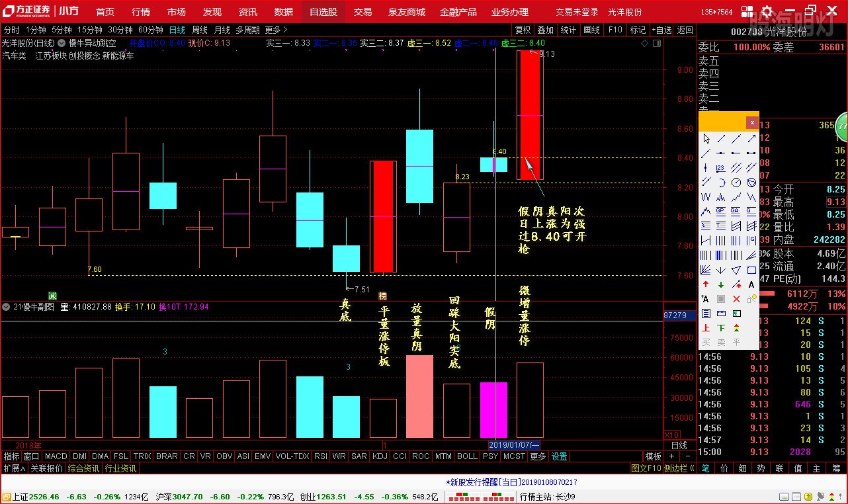Open the 行情 menu
Image resolution: width=848 pixels, height=504 pixels.
coord(141,12)
